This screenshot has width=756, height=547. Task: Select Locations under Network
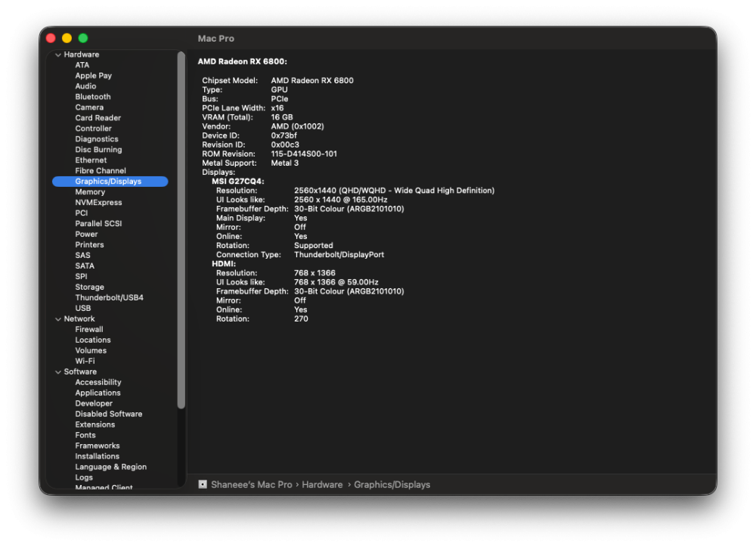coord(92,341)
